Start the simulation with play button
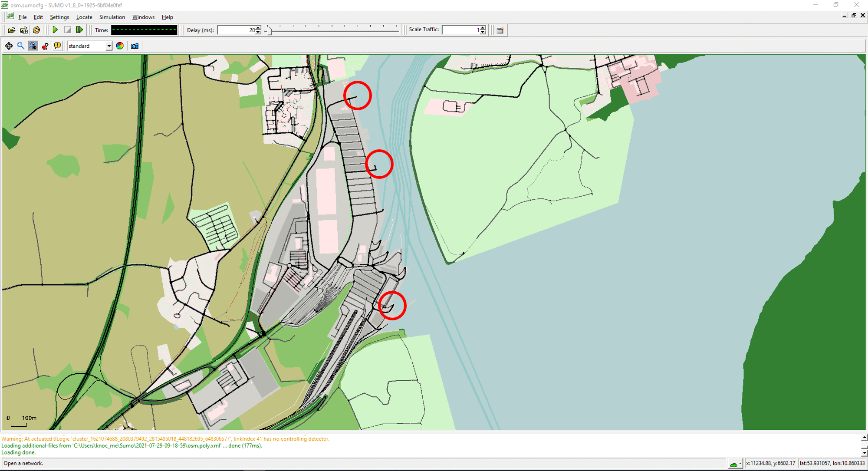The image size is (868, 471). (55, 30)
